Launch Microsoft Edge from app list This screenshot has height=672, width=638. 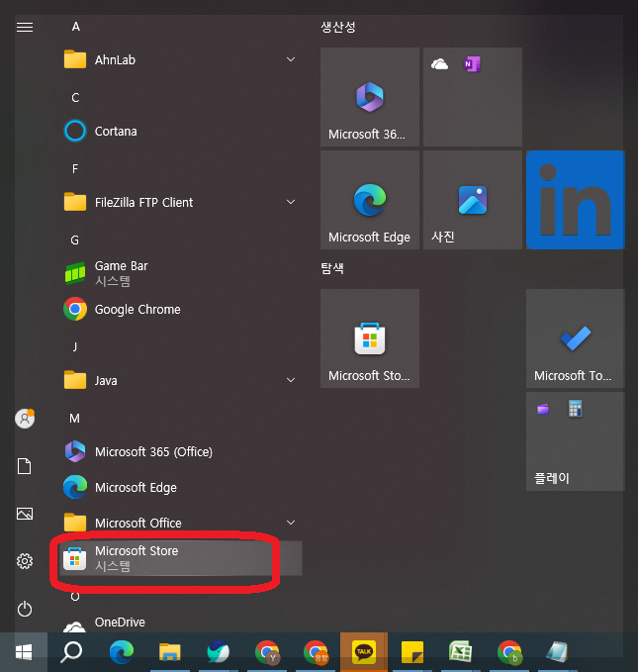(x=180, y=487)
